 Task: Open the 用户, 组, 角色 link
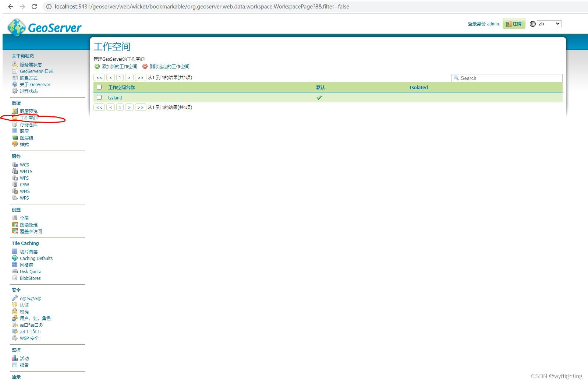tap(35, 319)
